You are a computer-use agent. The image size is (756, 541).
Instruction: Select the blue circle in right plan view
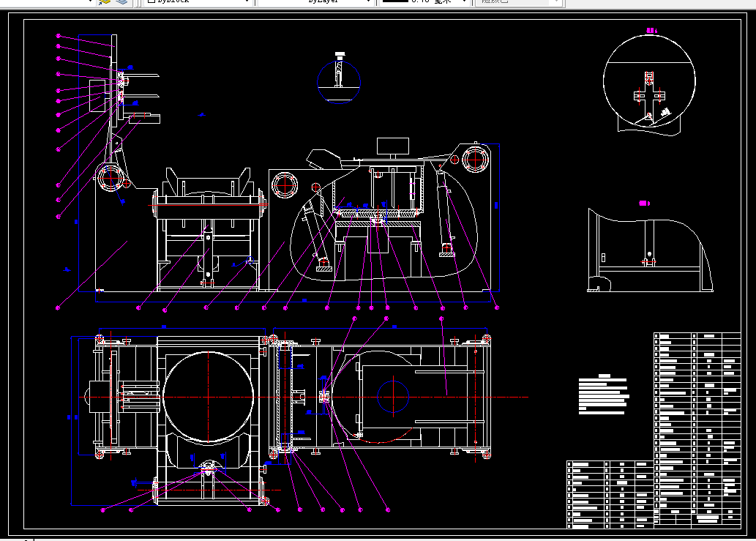tap(393, 397)
